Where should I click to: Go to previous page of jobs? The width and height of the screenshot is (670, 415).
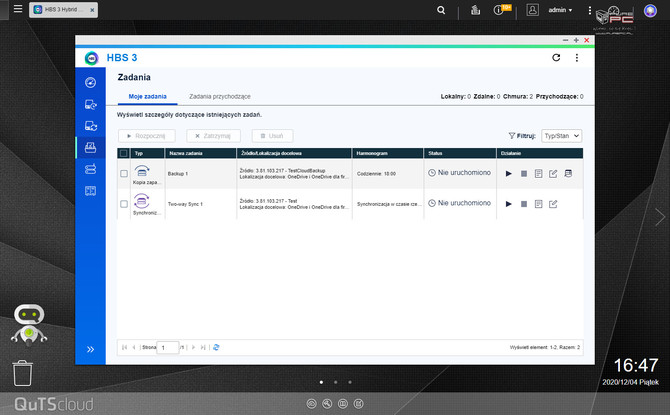(x=134, y=347)
